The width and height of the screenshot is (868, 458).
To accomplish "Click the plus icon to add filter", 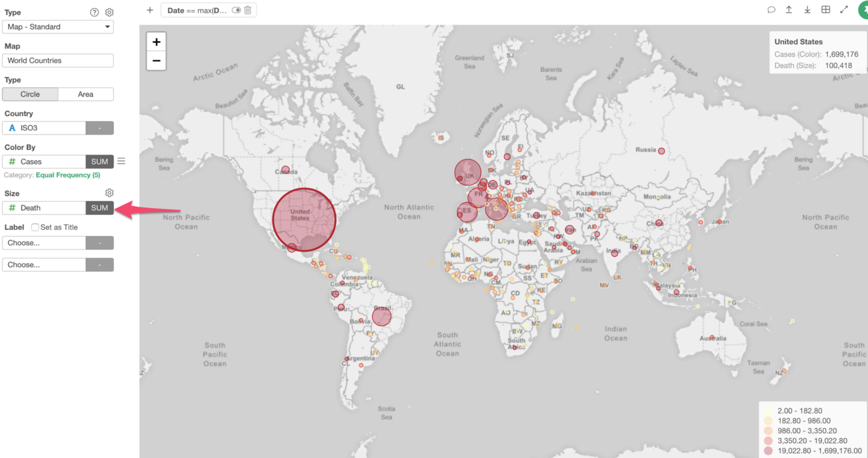I will tap(149, 10).
